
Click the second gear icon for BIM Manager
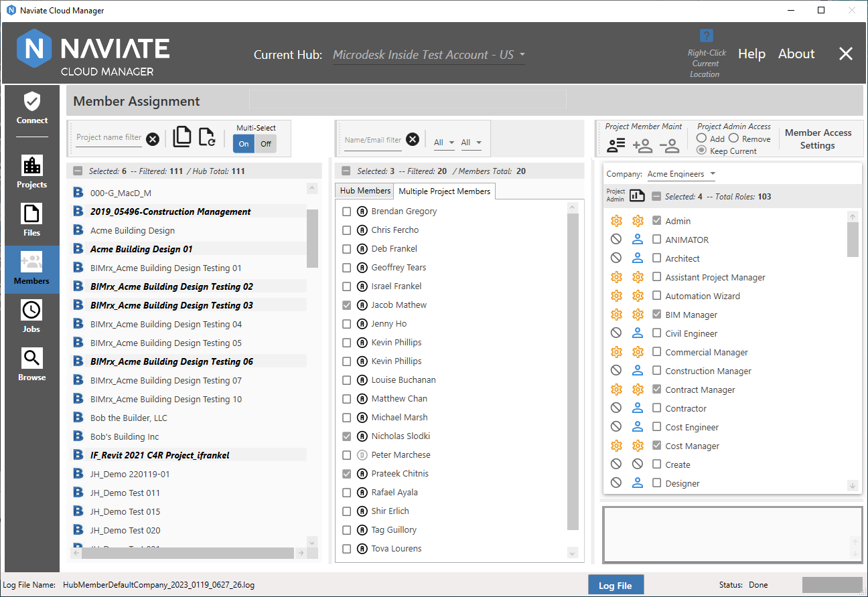tap(638, 315)
